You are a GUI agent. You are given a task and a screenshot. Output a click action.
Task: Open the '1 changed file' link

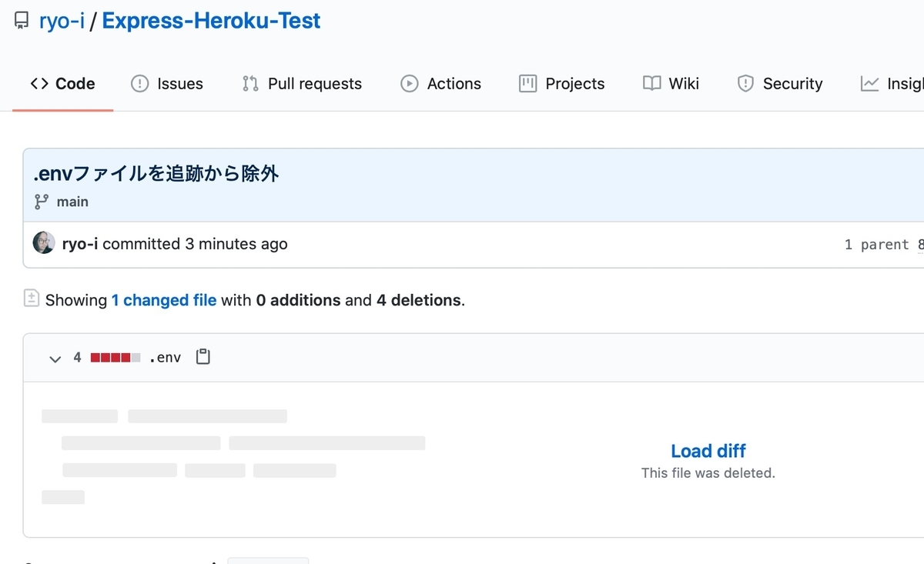tap(164, 300)
